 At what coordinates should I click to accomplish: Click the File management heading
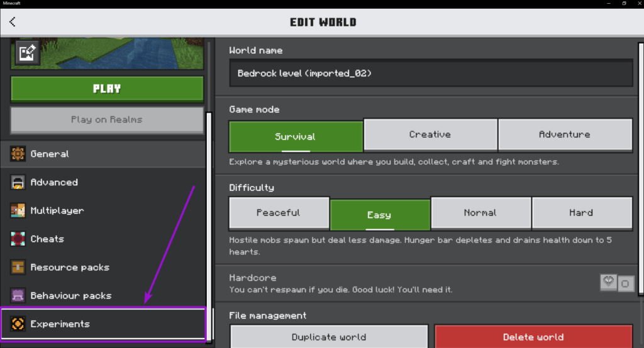[x=268, y=315]
